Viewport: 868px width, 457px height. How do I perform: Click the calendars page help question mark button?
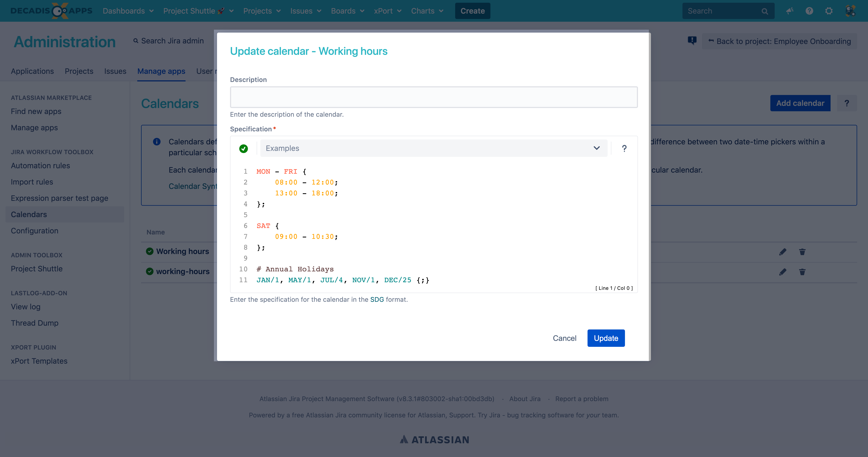click(846, 103)
